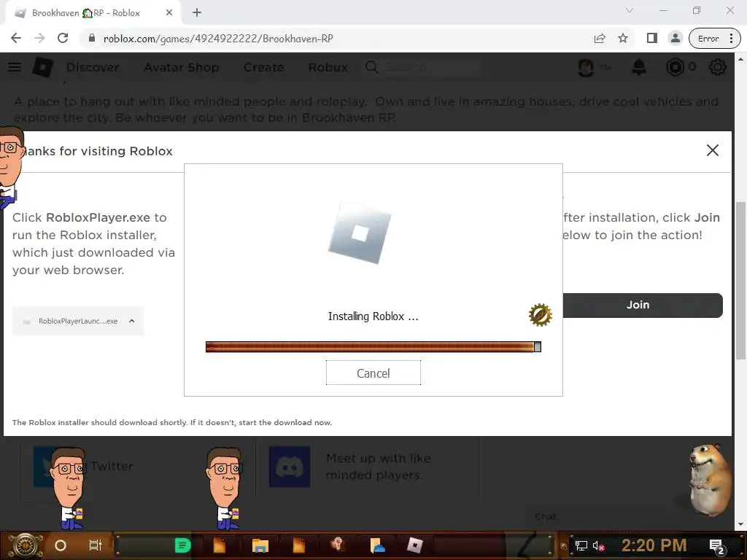Screen dimensions: 747x560
Task: Click the scrollbar down arrow
Action: click(740, 525)
